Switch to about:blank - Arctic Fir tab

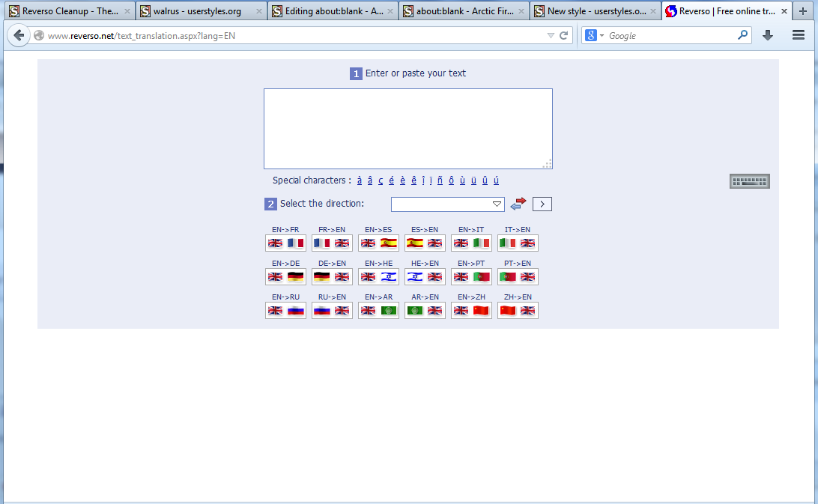point(464,11)
